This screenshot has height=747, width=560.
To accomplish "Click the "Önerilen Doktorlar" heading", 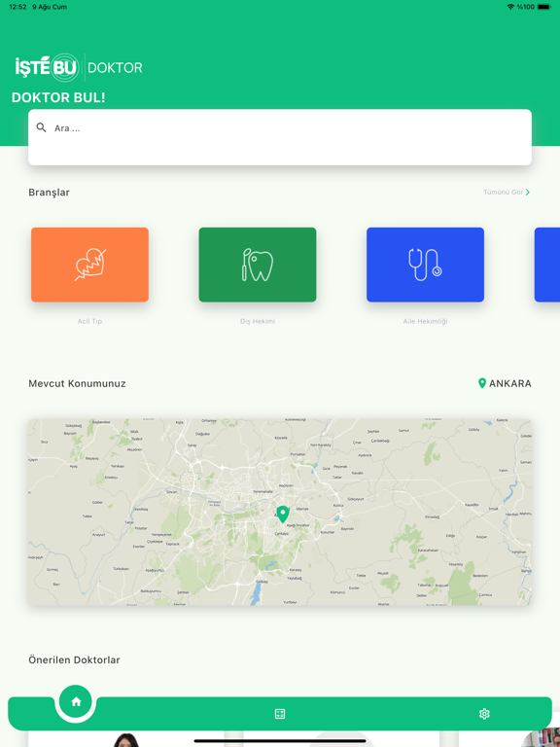I will pos(74,659).
